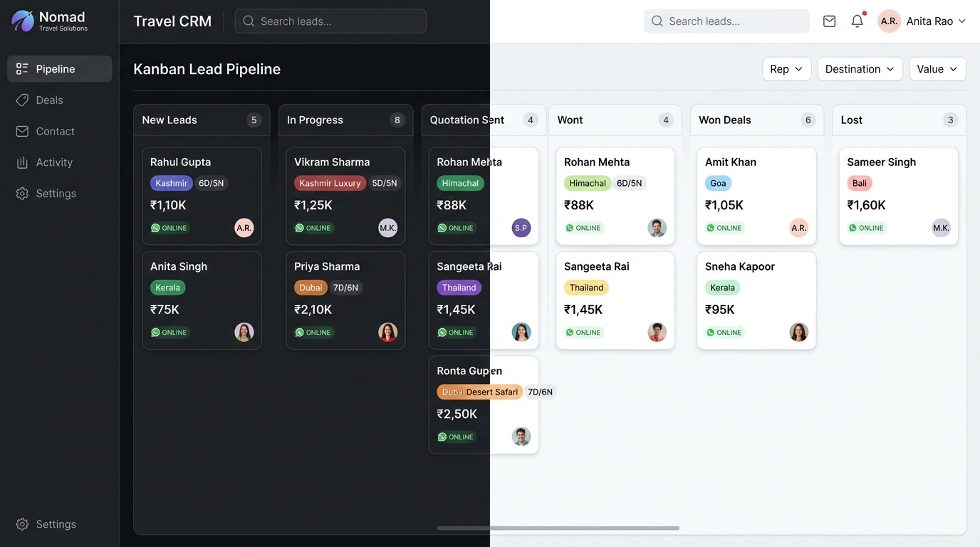Open the Vikram Sharma lead name

(x=332, y=162)
